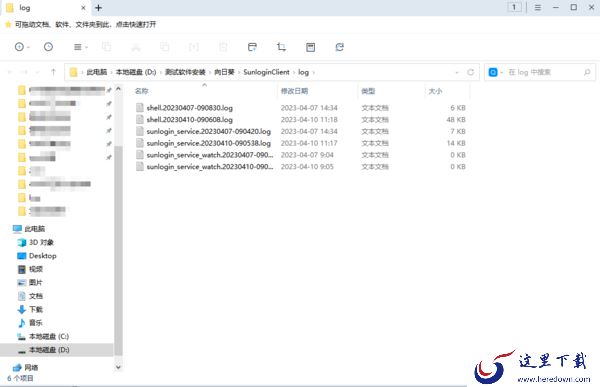Click the archive box toolbar icon
The width and height of the screenshot is (600, 387).
(310, 47)
